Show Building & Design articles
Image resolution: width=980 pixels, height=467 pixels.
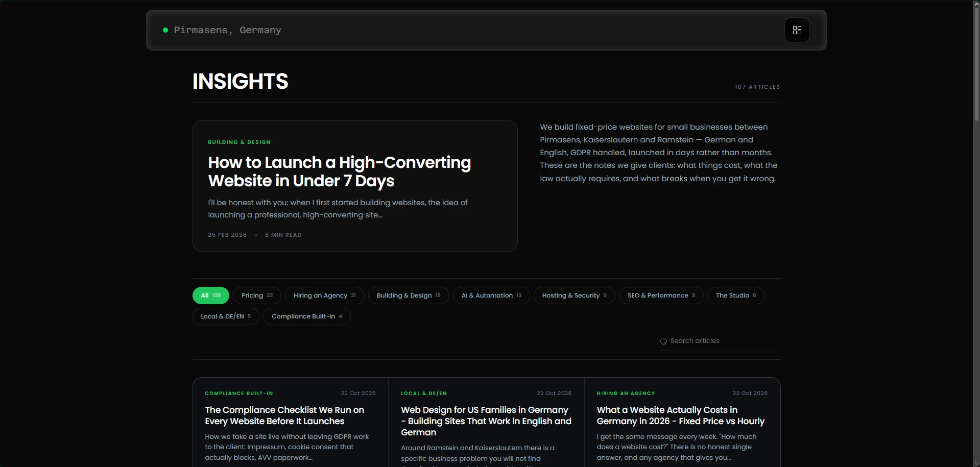pyautogui.click(x=409, y=296)
